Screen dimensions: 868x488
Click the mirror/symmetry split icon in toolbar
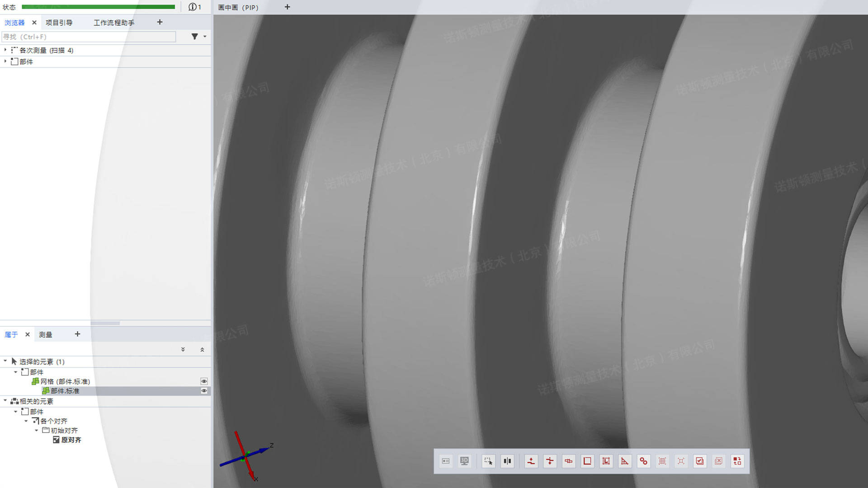pyautogui.click(x=507, y=461)
